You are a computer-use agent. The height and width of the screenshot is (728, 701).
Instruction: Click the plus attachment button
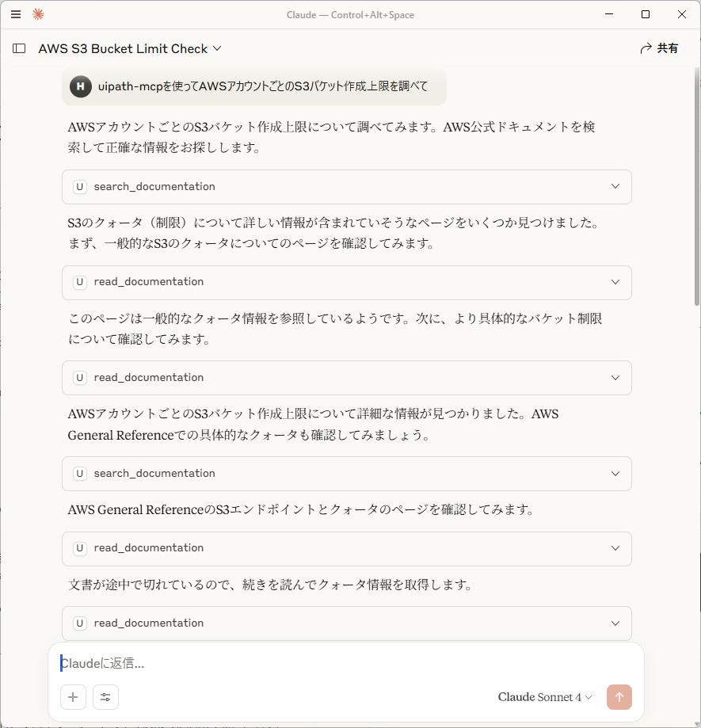click(x=73, y=697)
